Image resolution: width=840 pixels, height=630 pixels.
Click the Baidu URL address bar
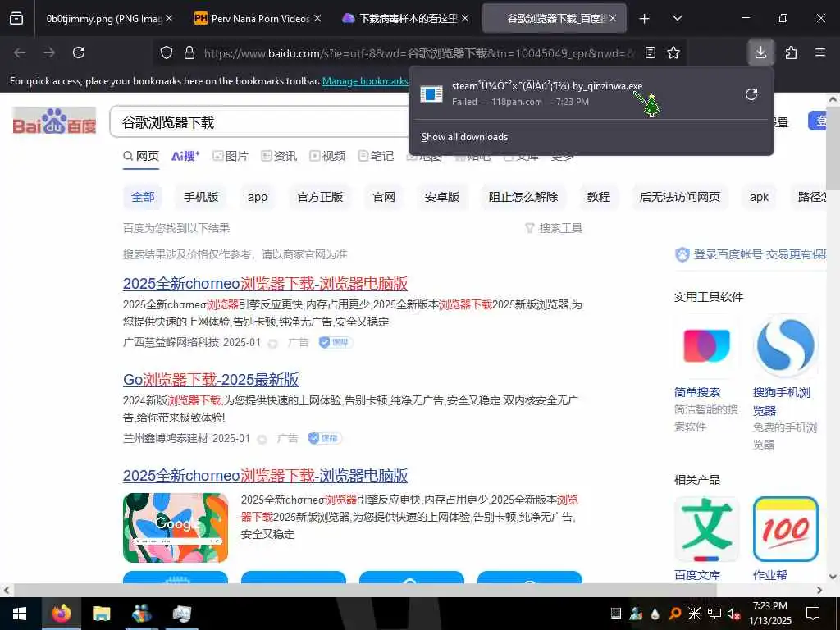[x=419, y=53]
